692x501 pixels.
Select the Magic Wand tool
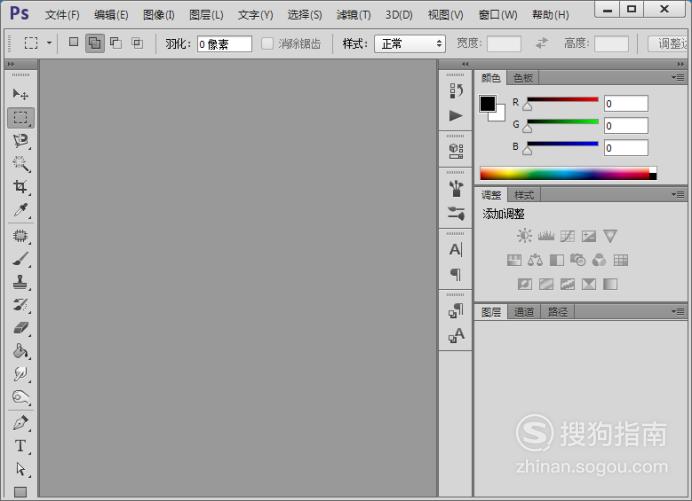click(x=20, y=164)
